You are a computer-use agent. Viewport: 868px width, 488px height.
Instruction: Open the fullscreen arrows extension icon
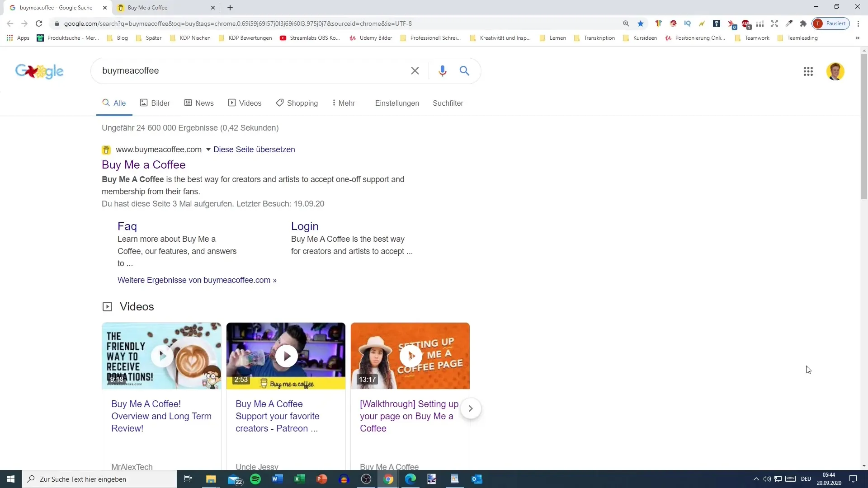(x=774, y=23)
